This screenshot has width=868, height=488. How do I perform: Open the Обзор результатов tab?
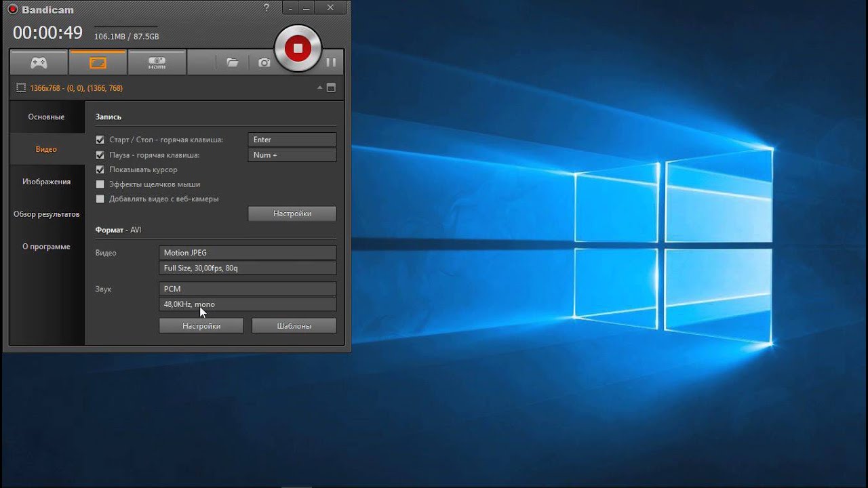pos(47,214)
